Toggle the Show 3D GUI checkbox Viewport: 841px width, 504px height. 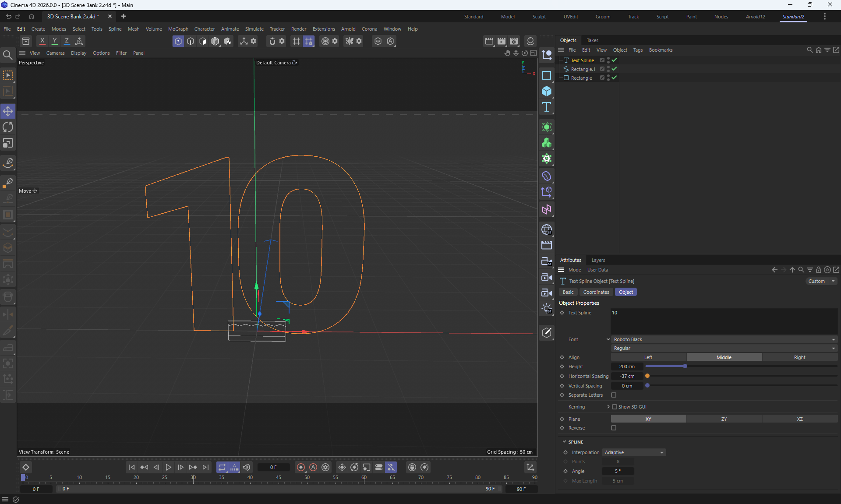[x=615, y=407]
